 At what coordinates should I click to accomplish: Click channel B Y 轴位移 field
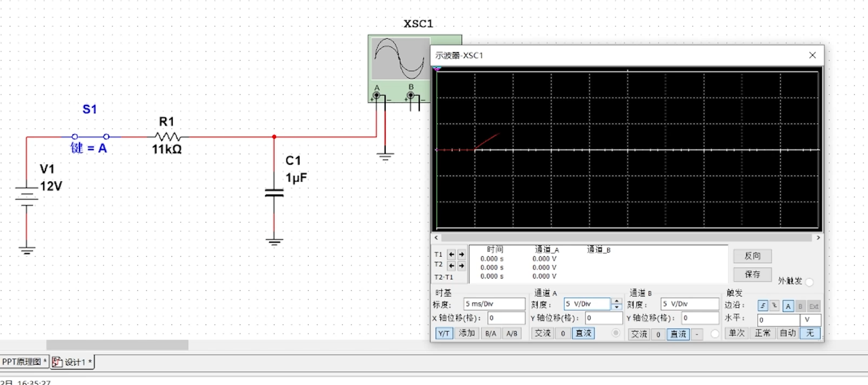point(701,318)
